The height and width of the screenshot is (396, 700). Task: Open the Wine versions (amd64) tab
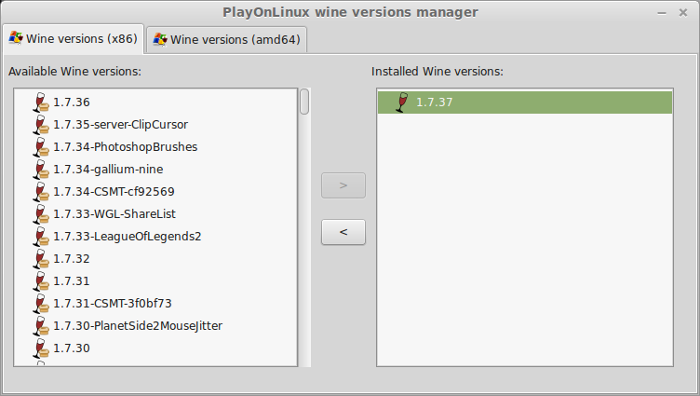pos(227,40)
